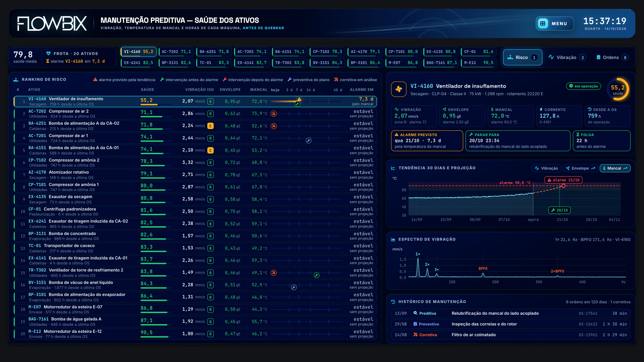
Task: Select CP-7102 Compressor de amônia 2 row
Action: click(195, 163)
